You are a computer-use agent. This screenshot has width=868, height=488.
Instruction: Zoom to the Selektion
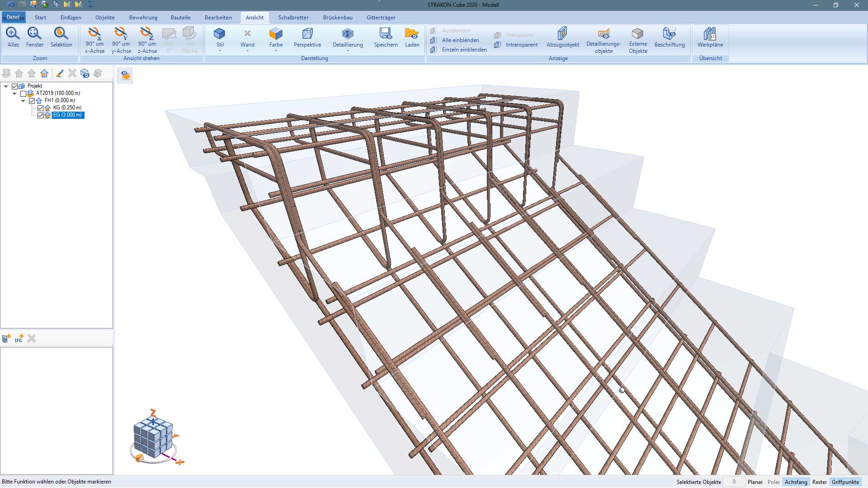pos(61,37)
